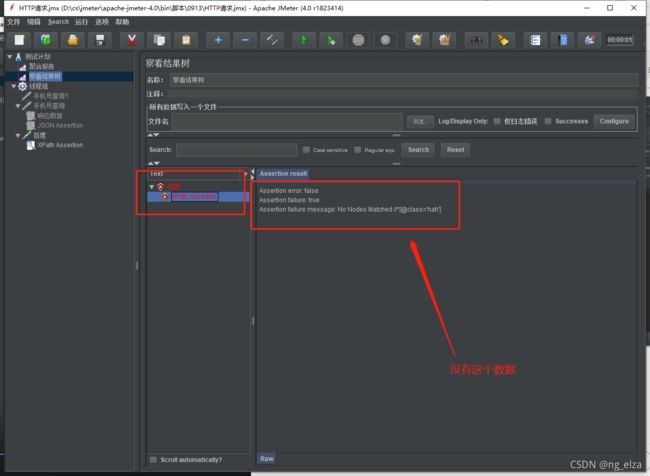
Task: Switch to the Assertion result tab
Action: pyautogui.click(x=283, y=174)
